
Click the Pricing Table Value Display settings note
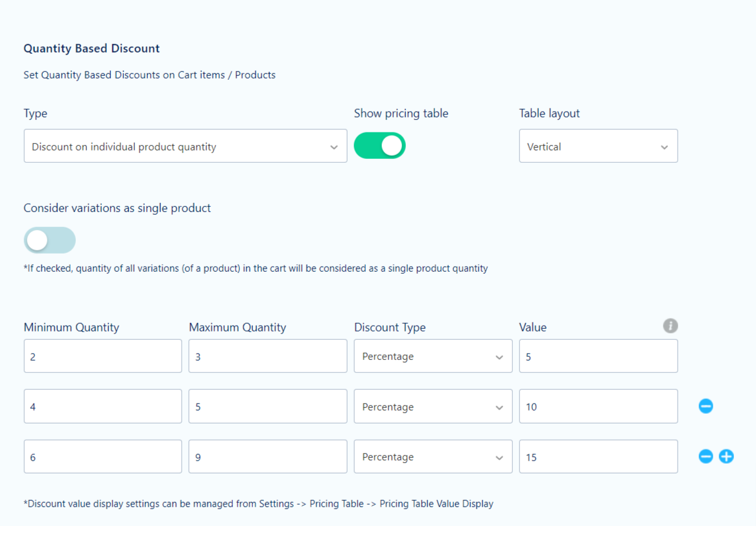[259, 504]
